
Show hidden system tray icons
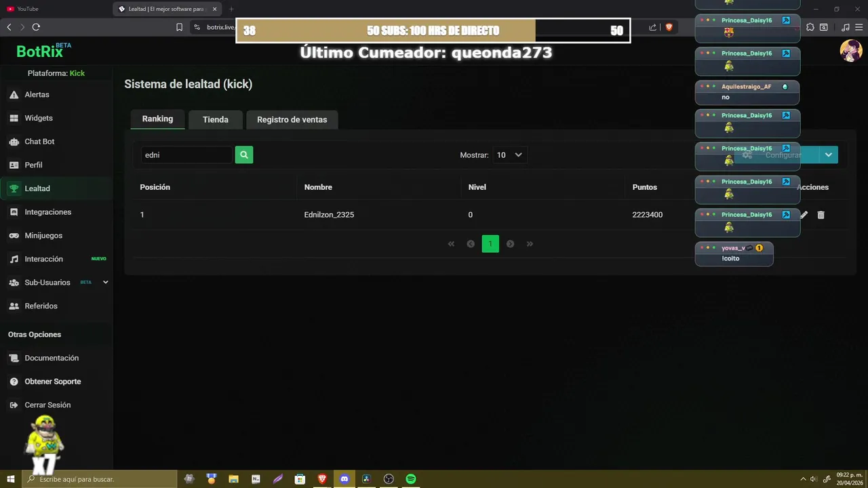(x=803, y=479)
